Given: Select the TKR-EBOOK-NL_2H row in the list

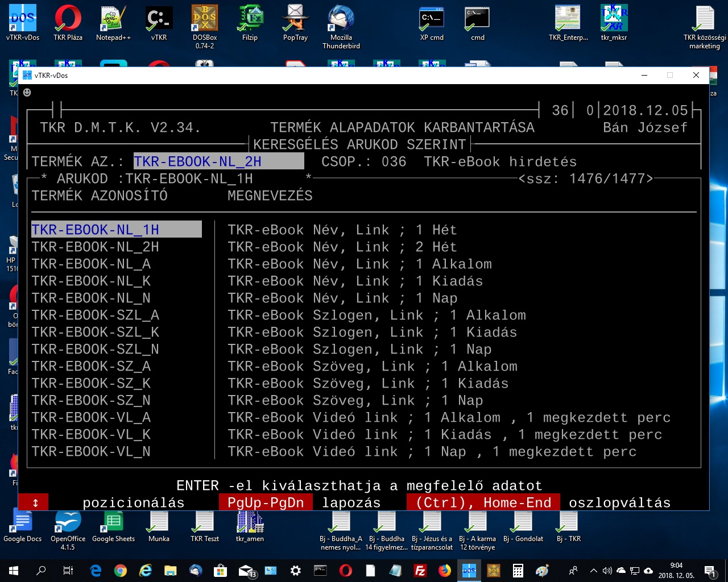Looking at the screenshot, I should [96, 247].
